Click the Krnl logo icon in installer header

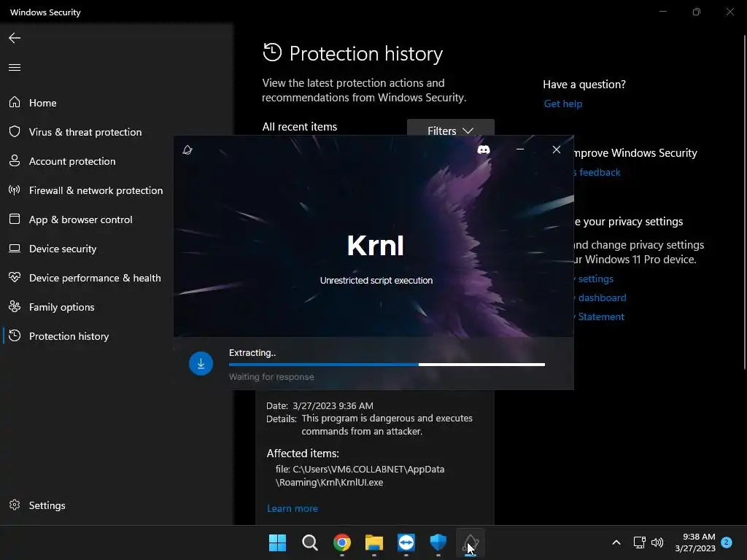coord(187,150)
